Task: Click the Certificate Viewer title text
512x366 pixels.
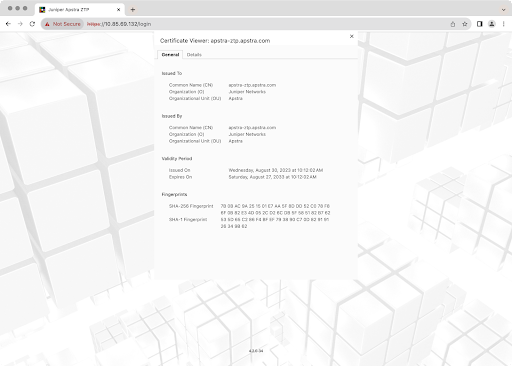Action: [x=215, y=41]
